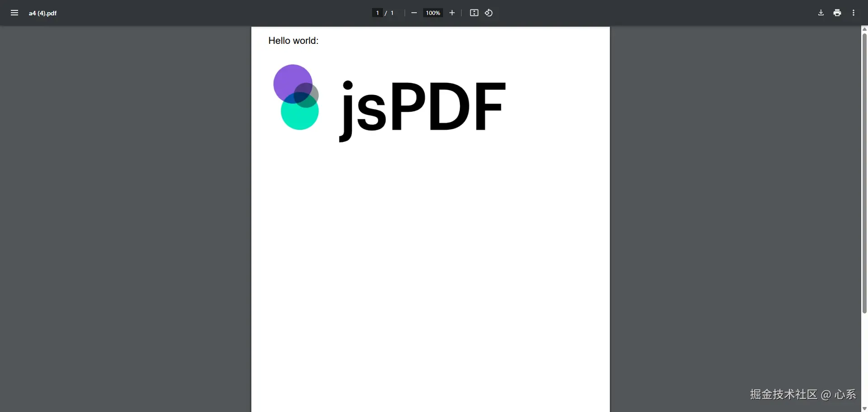
Task: Click the 'Hello world:' text
Action: (x=293, y=41)
